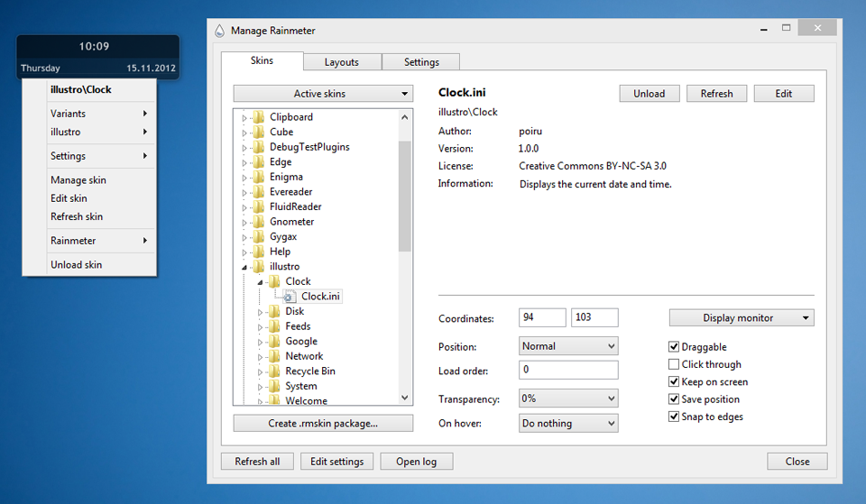Click the Network folder icon
The height and width of the screenshot is (504, 866).
coord(274,356)
